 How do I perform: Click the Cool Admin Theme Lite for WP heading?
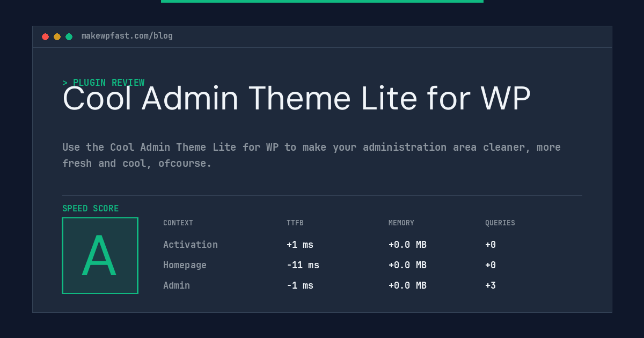pyautogui.click(x=297, y=99)
